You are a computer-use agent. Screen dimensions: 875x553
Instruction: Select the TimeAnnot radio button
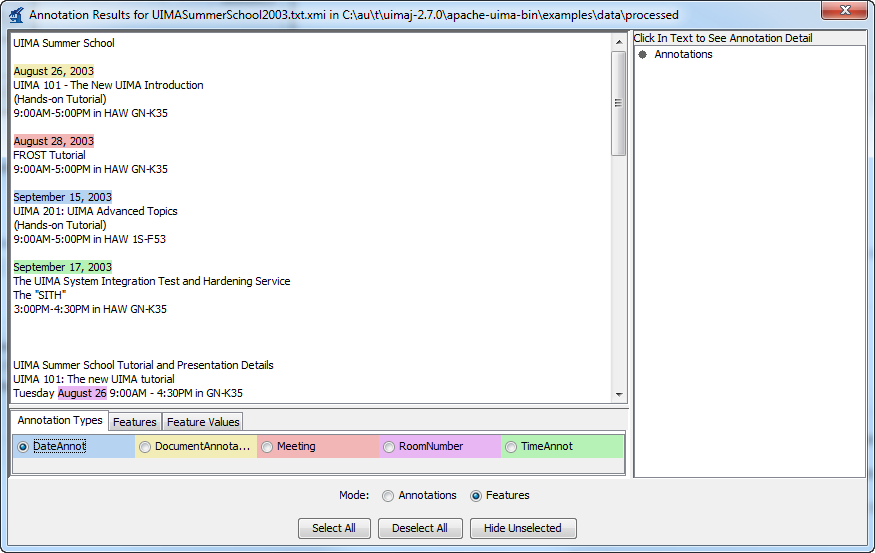pyautogui.click(x=511, y=447)
